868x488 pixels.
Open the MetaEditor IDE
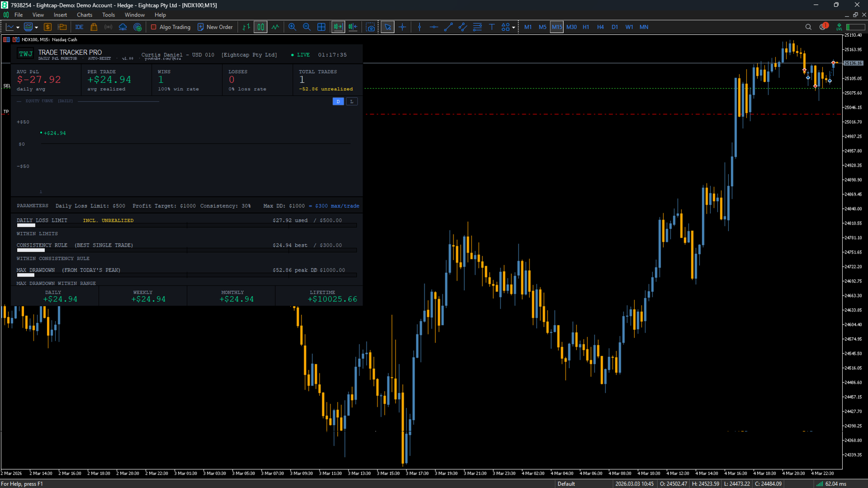tap(79, 27)
